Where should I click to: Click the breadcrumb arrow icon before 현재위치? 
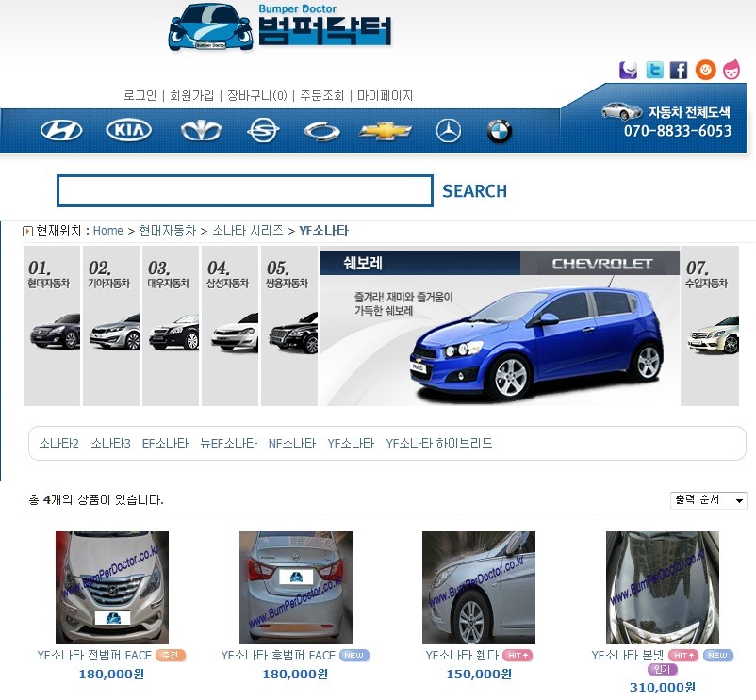[27, 231]
